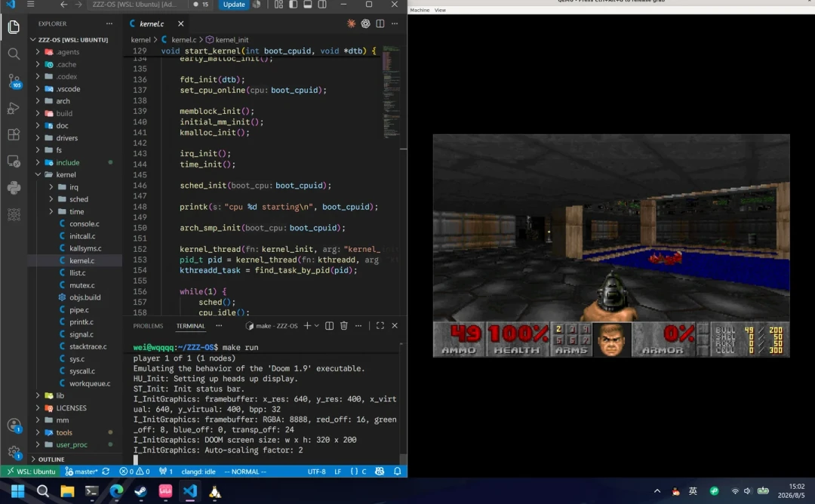Toggle primary sidebar layout button in title bar

pyautogui.click(x=293, y=5)
